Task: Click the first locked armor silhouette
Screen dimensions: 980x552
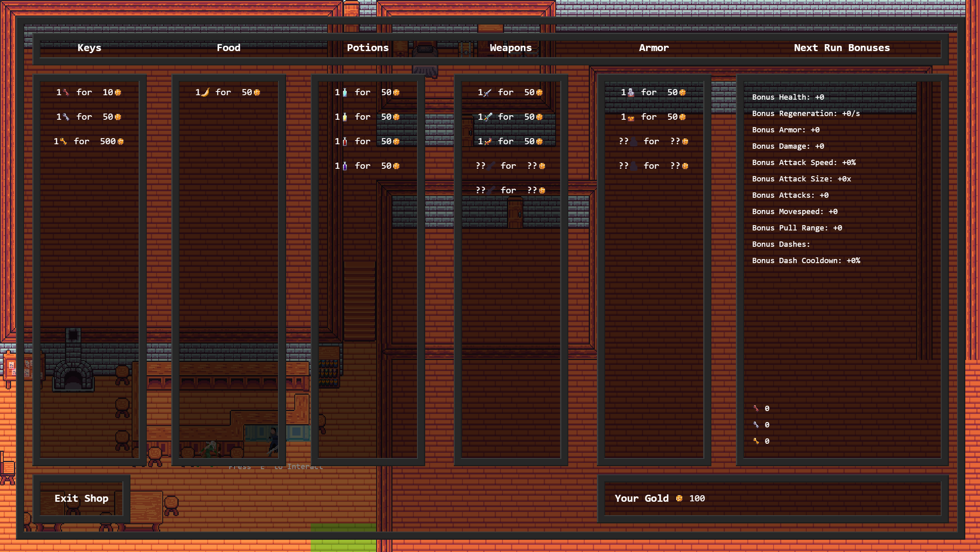Action: 633,142
